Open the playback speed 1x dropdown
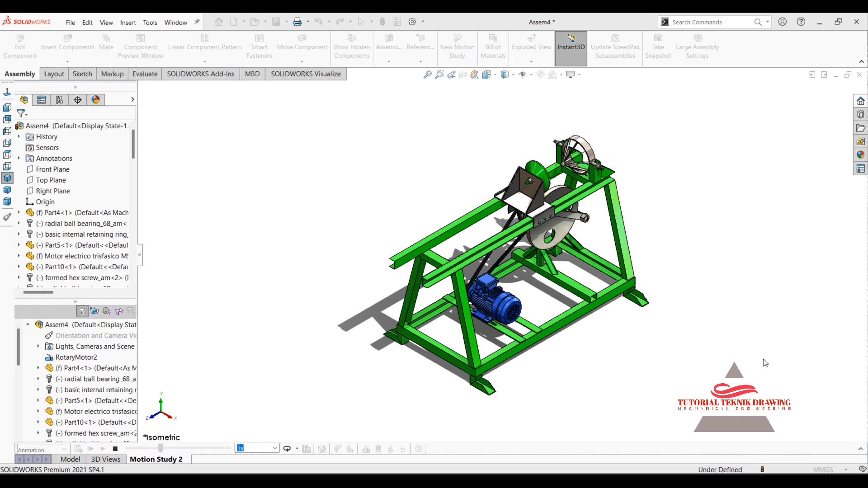The height and width of the screenshot is (488, 868). coord(275,448)
